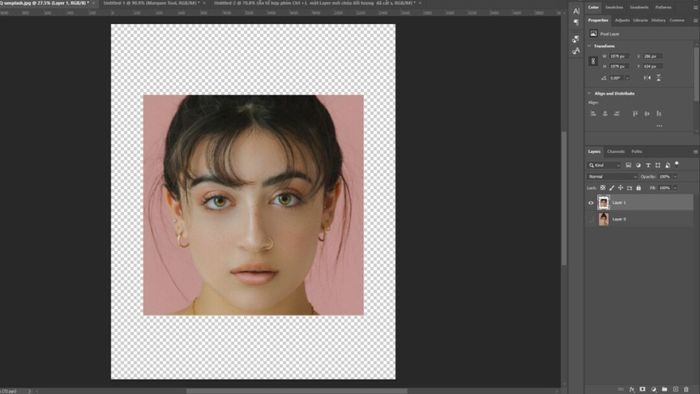Lock all attributes with the padlock icon
700x394 pixels.
638,188
